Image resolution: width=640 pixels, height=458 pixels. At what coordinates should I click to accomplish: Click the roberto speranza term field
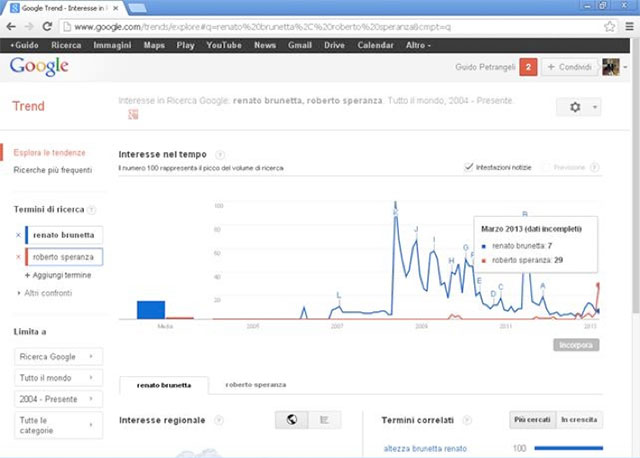click(x=64, y=257)
